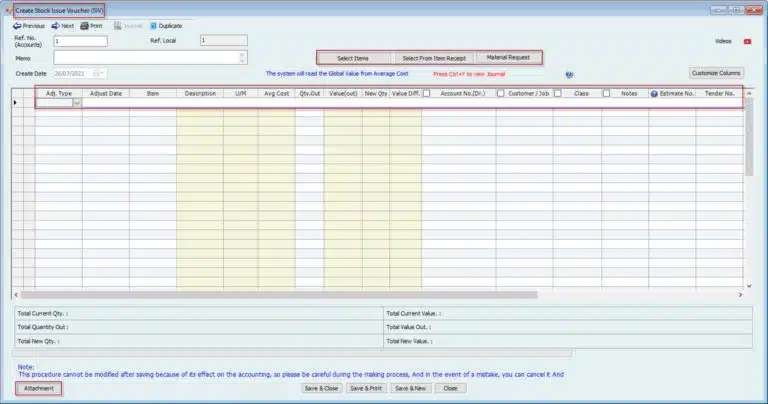The width and height of the screenshot is (768, 404).
Task: Click the Videos label
Action: point(723,42)
